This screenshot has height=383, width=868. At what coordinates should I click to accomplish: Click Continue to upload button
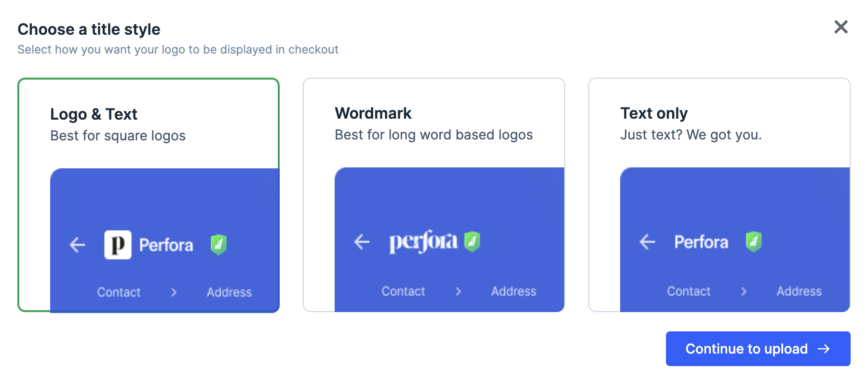click(x=758, y=349)
